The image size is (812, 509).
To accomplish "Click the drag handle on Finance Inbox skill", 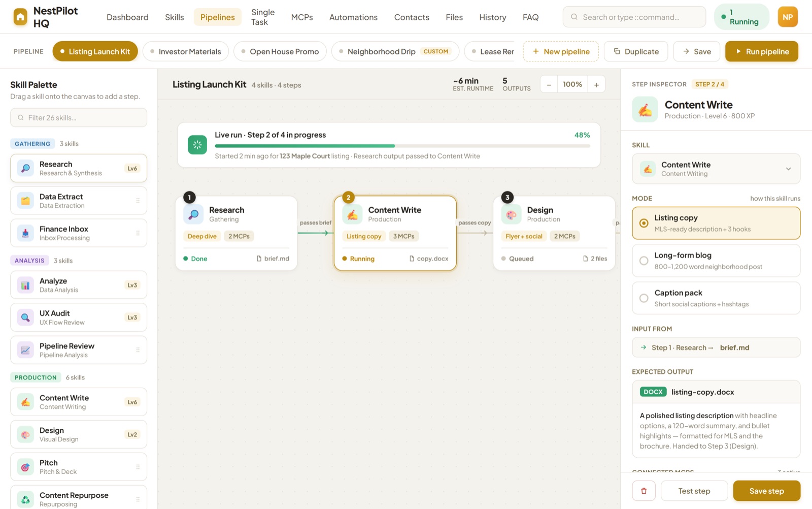I will 138,233.
